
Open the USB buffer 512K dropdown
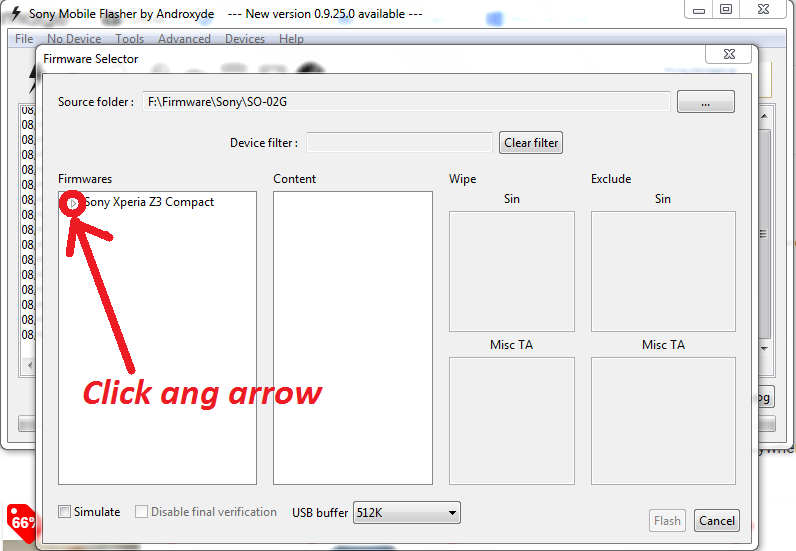pyautogui.click(x=407, y=512)
